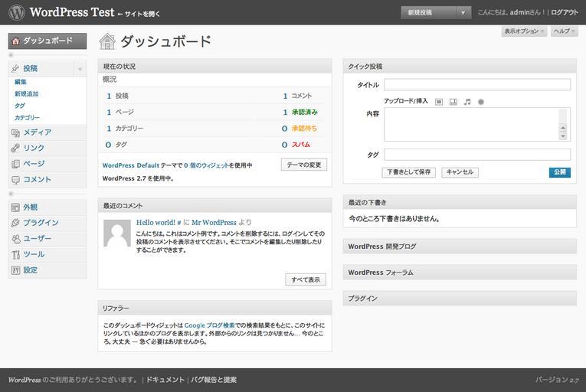Click the large house icon beside page title
586x392 pixels.
pyautogui.click(x=107, y=41)
